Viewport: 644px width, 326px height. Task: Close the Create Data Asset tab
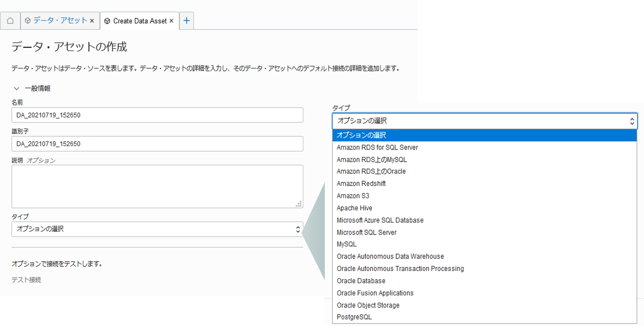[x=172, y=21]
